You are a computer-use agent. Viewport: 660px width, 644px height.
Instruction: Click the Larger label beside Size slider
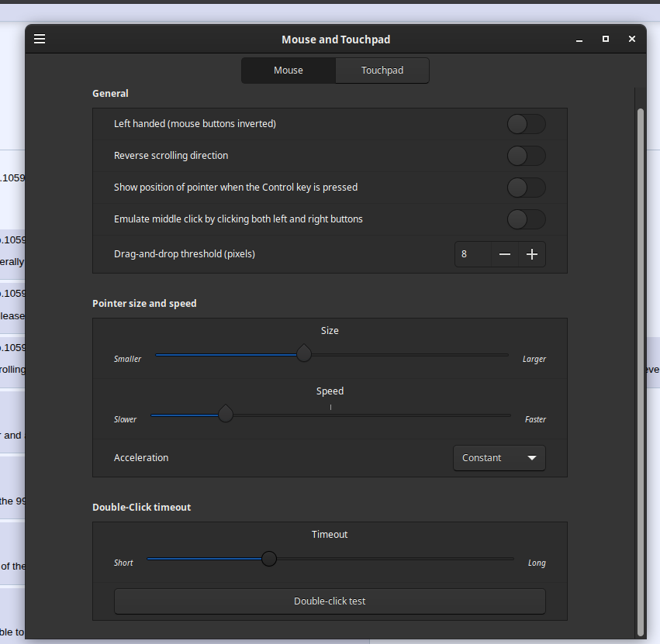point(534,360)
